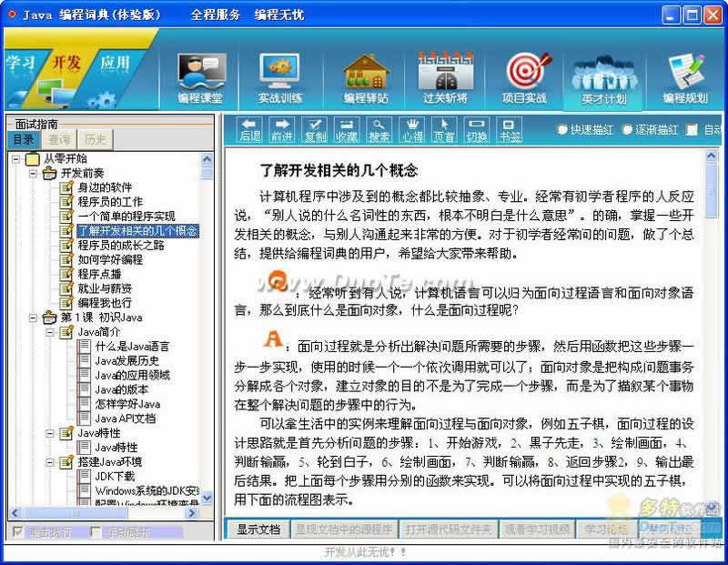Select the 逐渐描红 radio button
Image resolution: width=728 pixels, height=565 pixels.
point(627,129)
